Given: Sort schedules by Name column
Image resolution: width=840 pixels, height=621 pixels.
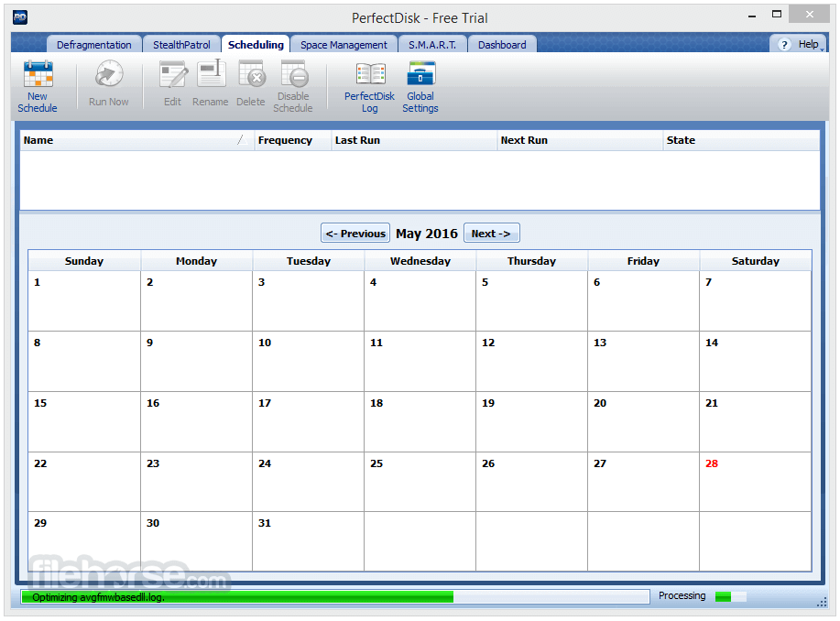Looking at the screenshot, I should [136, 140].
